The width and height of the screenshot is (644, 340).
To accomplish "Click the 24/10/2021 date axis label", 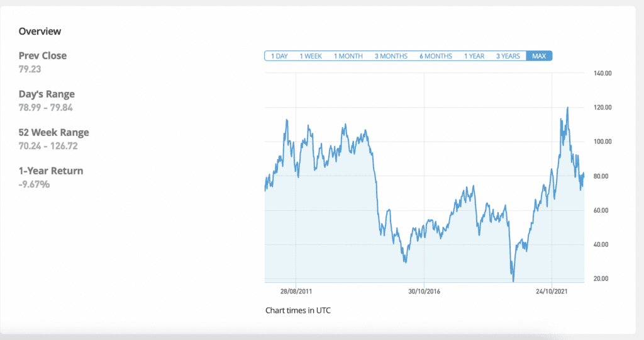I will coord(552,292).
